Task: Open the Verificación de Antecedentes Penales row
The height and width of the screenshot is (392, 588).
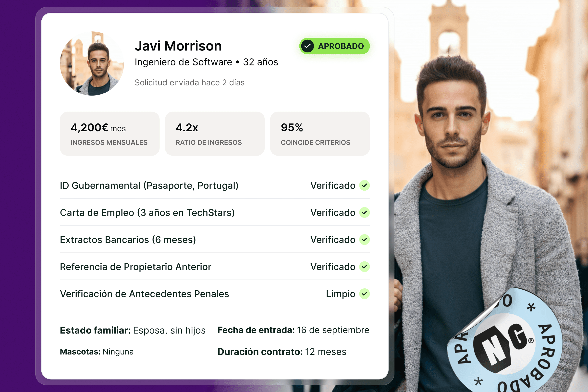Action: pyautogui.click(x=215, y=294)
